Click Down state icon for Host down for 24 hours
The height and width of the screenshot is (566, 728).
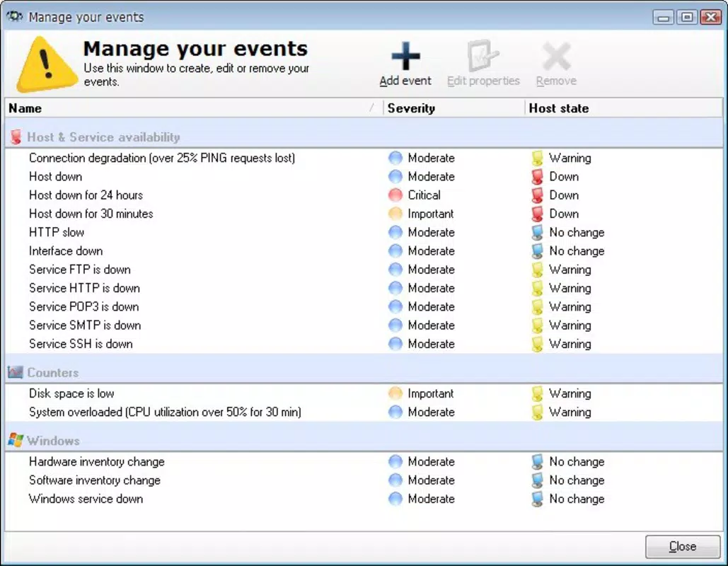click(x=537, y=195)
